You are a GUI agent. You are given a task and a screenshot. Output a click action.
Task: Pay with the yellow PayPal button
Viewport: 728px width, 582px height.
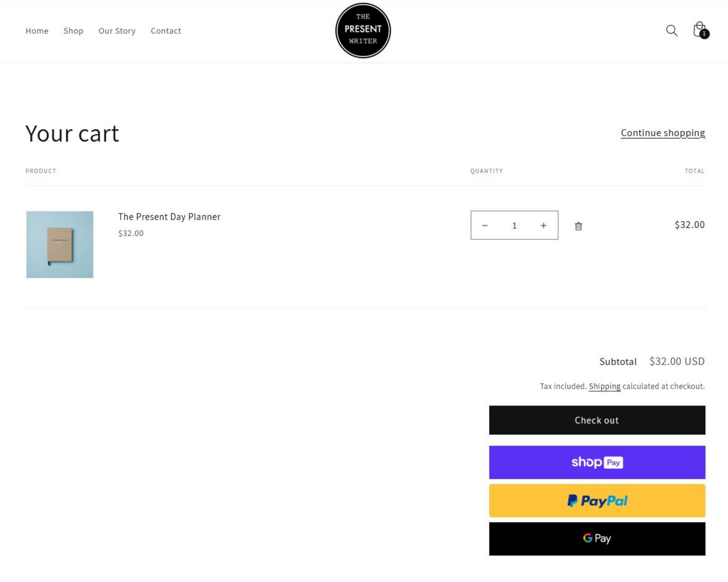coord(597,501)
